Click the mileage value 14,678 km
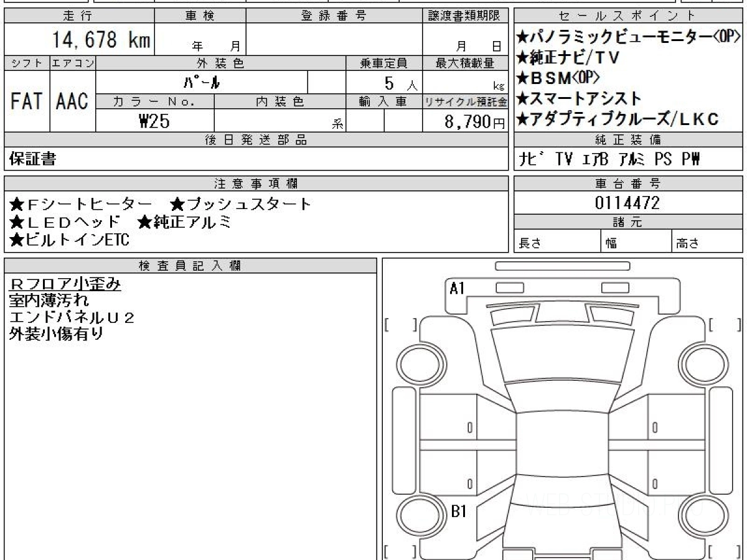 pos(101,40)
